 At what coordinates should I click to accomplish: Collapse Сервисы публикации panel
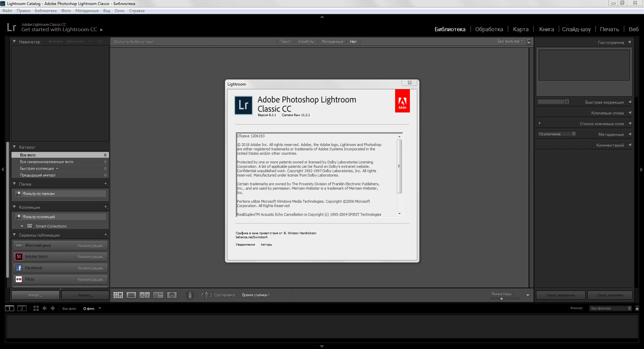pos(14,235)
